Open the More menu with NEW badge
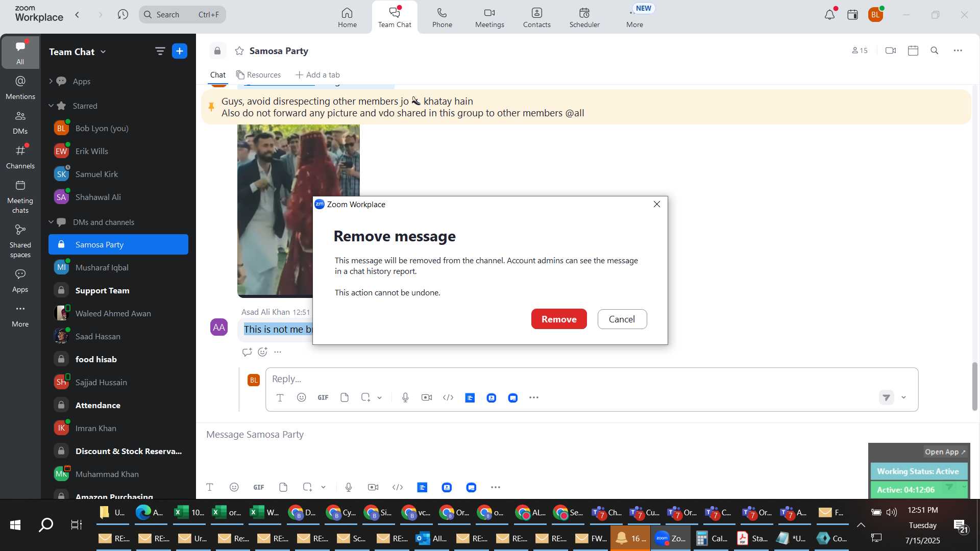This screenshot has width=980, height=551. [x=635, y=17]
